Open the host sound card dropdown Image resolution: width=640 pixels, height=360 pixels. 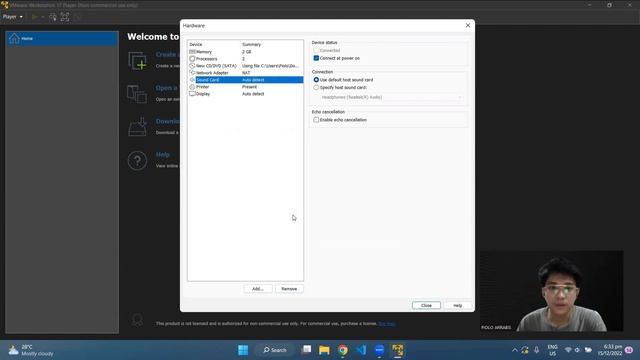point(391,97)
